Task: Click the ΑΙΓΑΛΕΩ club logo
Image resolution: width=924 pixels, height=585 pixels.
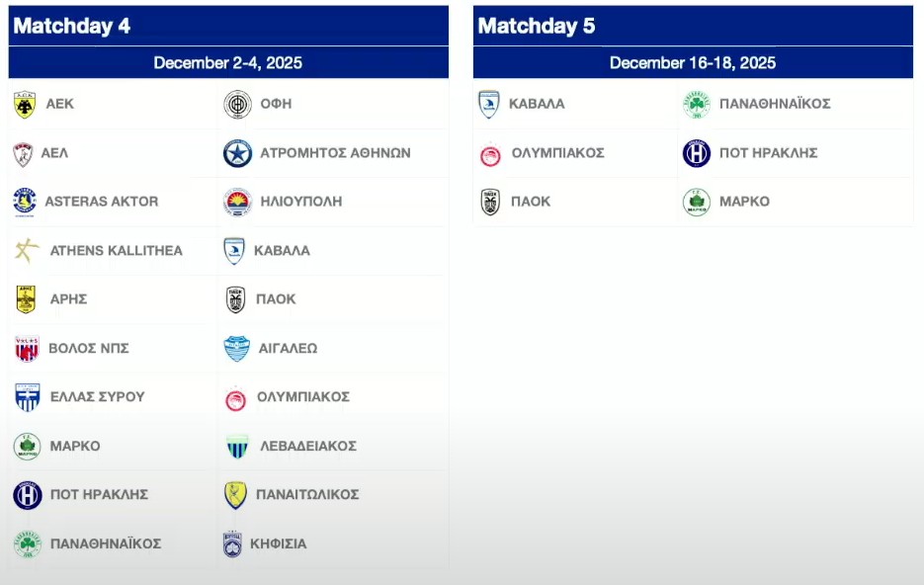Action: click(236, 349)
